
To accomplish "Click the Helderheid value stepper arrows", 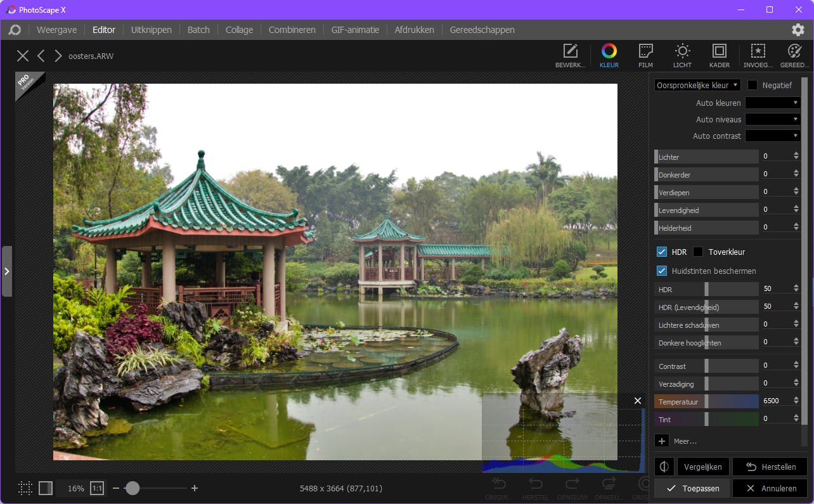I will (x=796, y=227).
